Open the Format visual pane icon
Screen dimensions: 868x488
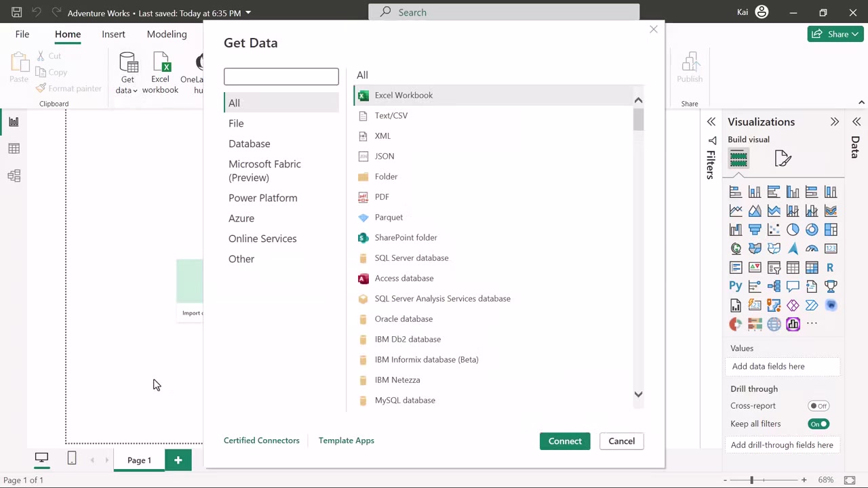coord(783,159)
